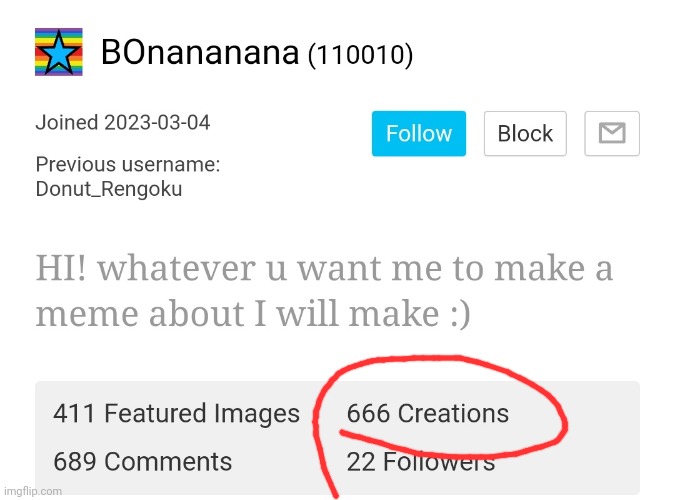Click the 'Previous username:' label

(x=128, y=164)
